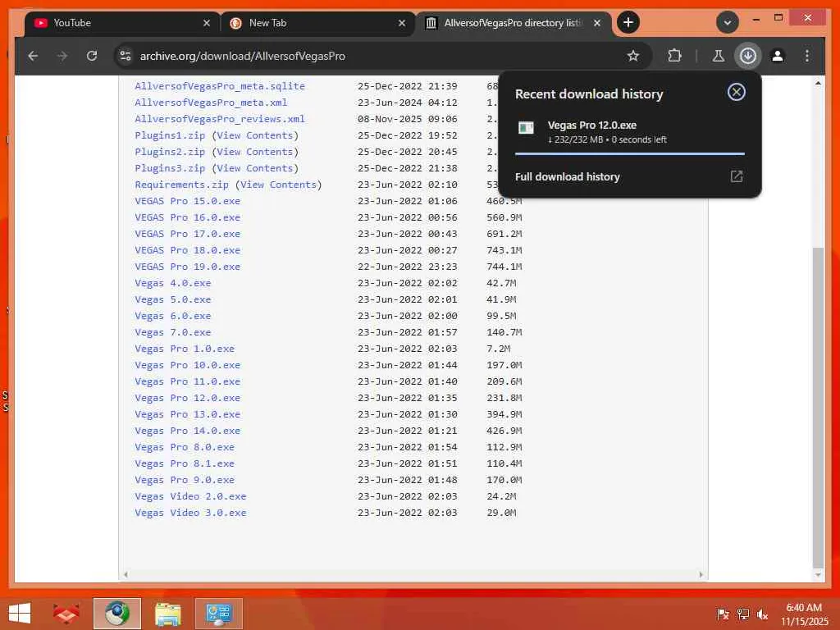Image resolution: width=840 pixels, height=630 pixels.
Task: Open full download history external link icon
Action: coord(737,176)
